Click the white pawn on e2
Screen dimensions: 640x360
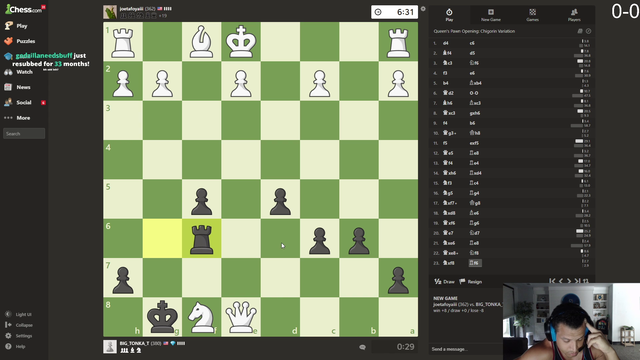(241, 81)
